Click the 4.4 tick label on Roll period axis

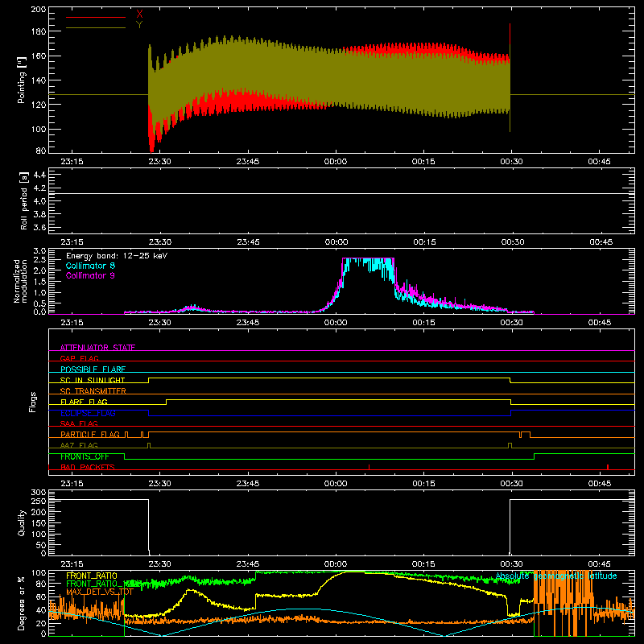coord(39,175)
